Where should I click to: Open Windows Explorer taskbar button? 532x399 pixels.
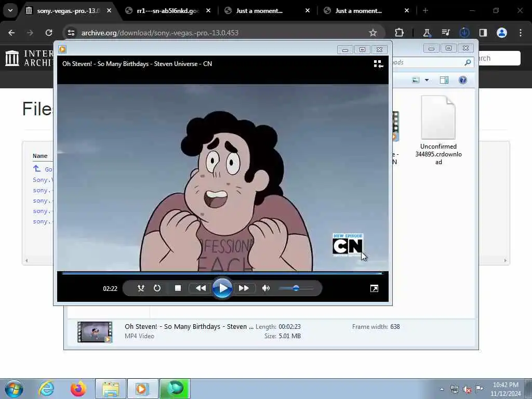point(111,389)
